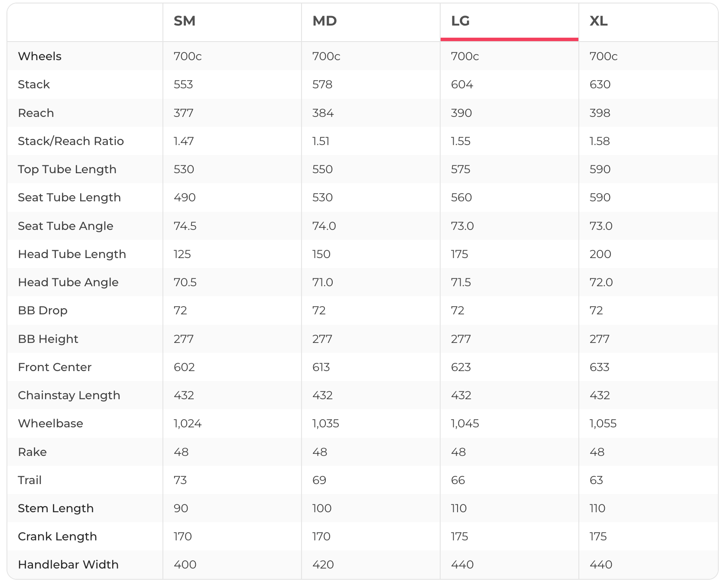The width and height of the screenshot is (727, 588).
Task: Click the SM Stem Length value 90
Action: 181,508
